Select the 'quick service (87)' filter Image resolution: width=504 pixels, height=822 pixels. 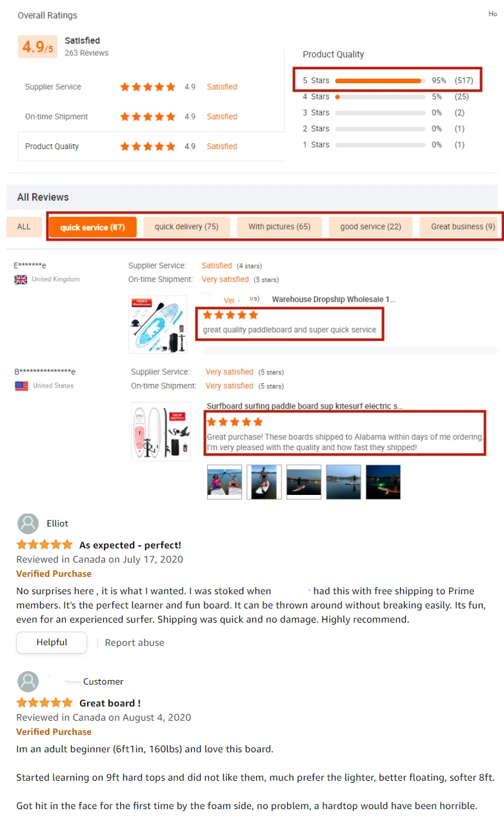[x=92, y=227]
